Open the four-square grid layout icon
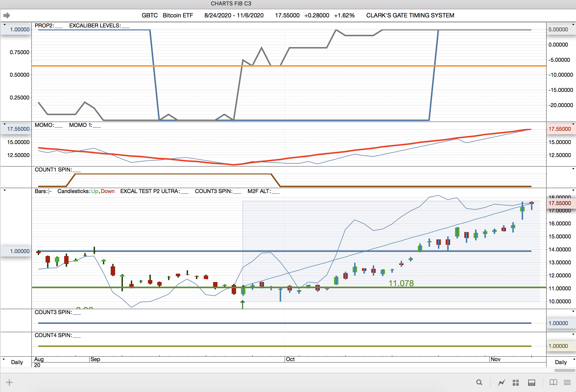The height and width of the screenshot is (392, 576). click(516, 383)
